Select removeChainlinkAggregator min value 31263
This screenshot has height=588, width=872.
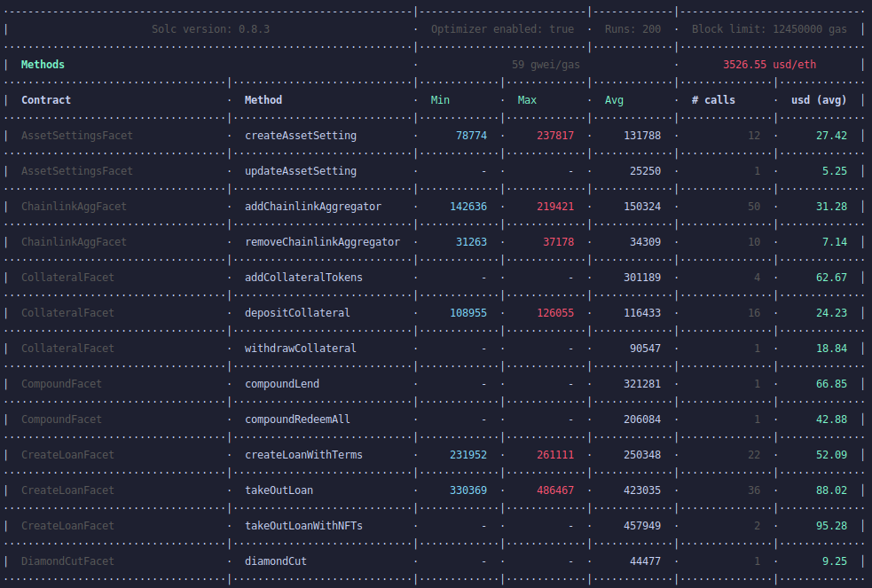pos(472,242)
